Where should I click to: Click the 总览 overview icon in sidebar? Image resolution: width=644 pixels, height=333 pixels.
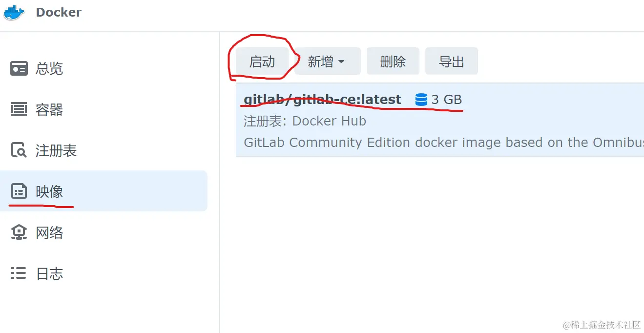point(19,68)
